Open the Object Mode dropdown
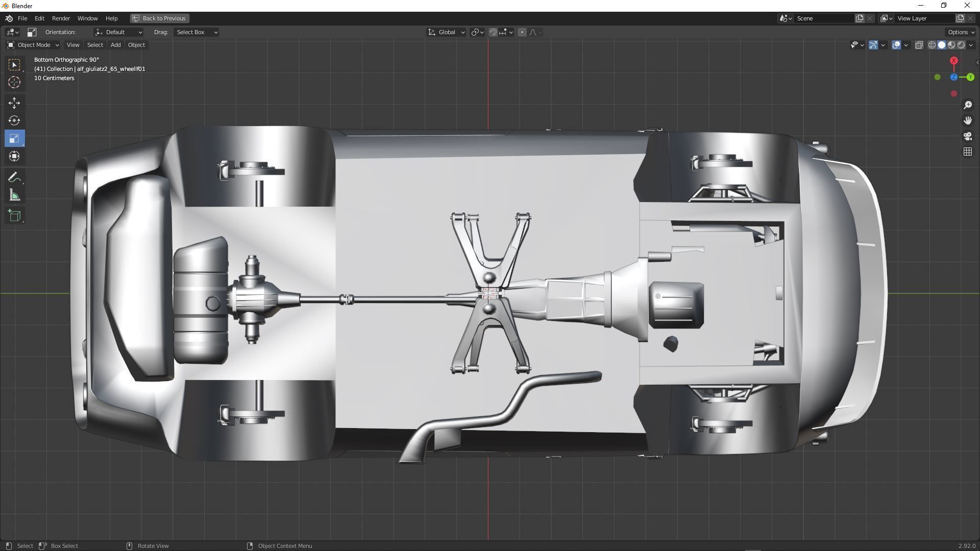 33,45
